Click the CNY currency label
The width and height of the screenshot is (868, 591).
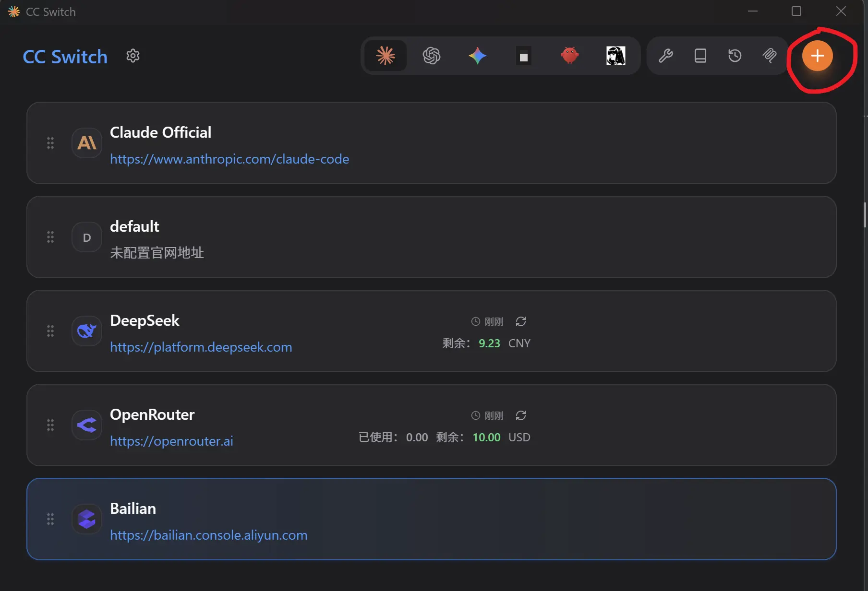(x=519, y=343)
